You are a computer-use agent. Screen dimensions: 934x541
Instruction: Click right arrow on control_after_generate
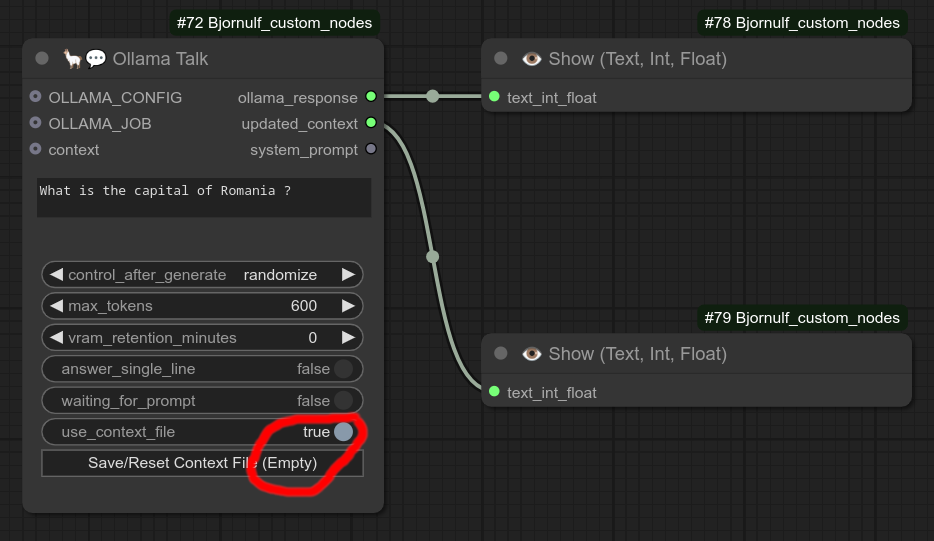tap(348, 275)
